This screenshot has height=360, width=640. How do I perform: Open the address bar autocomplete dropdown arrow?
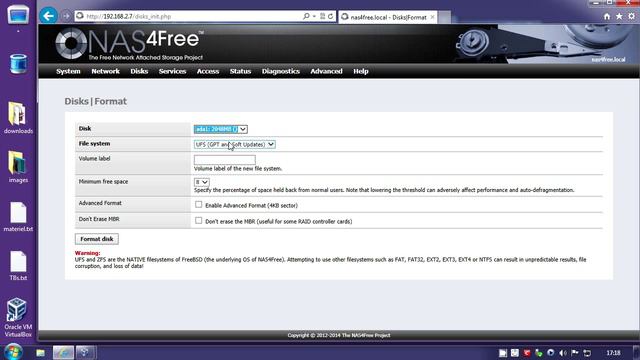314,16
